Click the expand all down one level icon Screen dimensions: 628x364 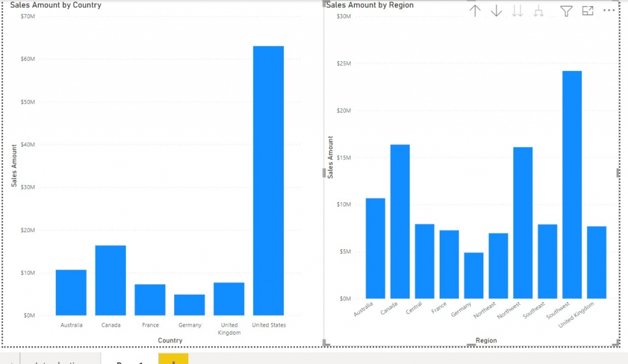538,10
